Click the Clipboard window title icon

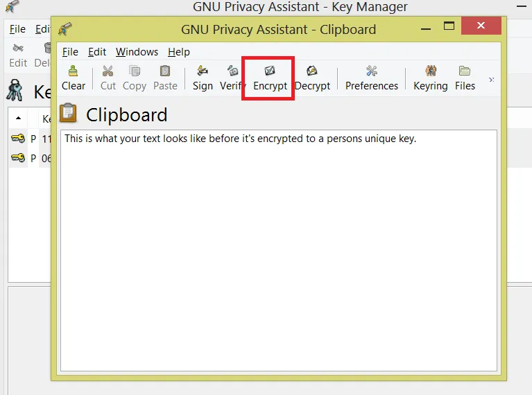(65, 29)
